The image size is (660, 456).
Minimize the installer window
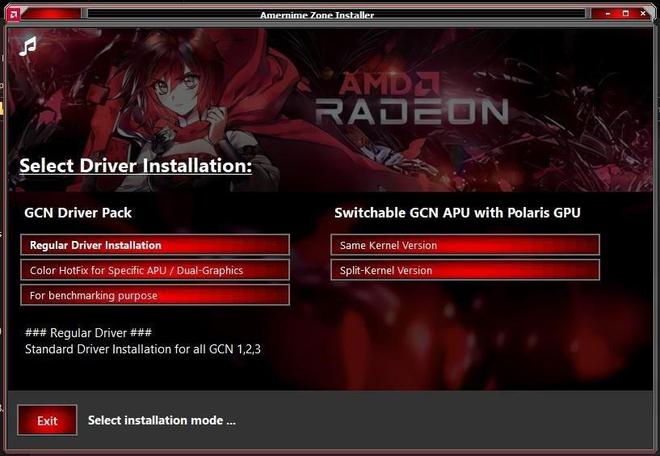tap(608, 14)
